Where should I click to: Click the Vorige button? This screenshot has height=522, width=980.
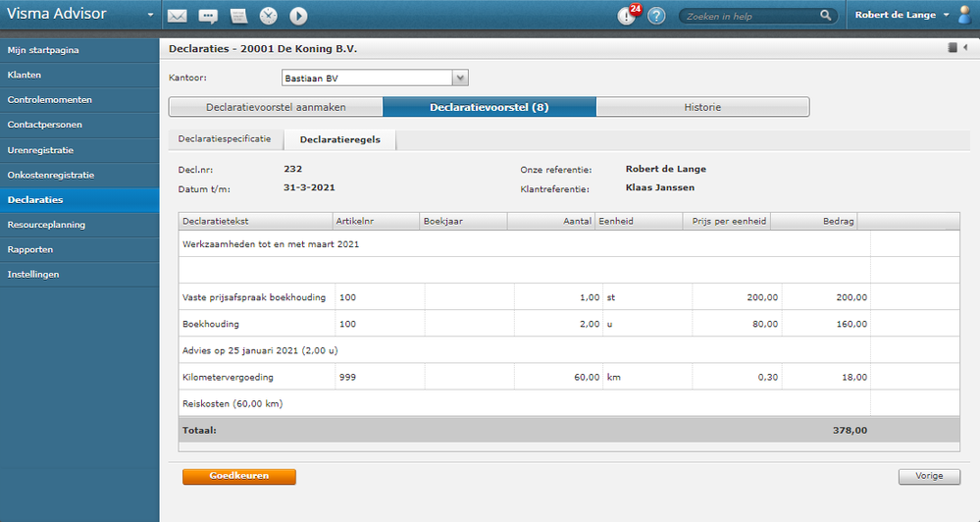929,476
